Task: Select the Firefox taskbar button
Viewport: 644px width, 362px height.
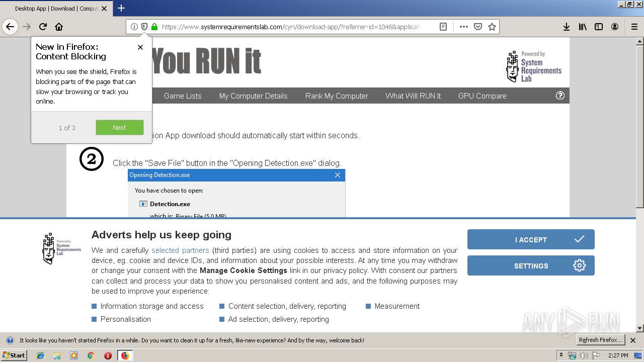Action: (125, 355)
